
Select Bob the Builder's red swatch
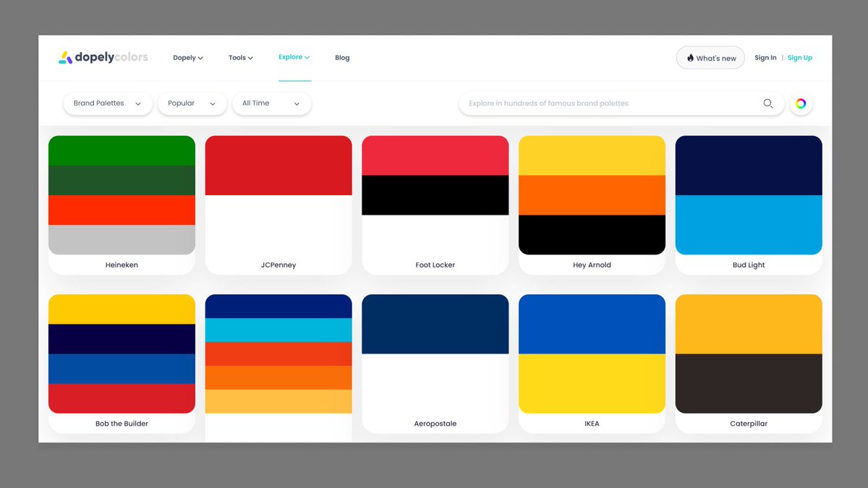[x=122, y=398]
